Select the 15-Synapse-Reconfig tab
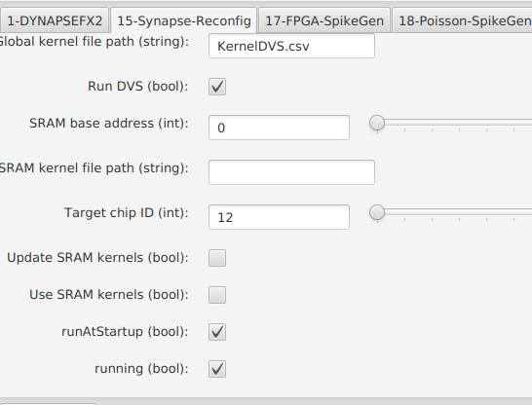Image resolution: width=532 pixels, height=405 pixels. [183, 21]
